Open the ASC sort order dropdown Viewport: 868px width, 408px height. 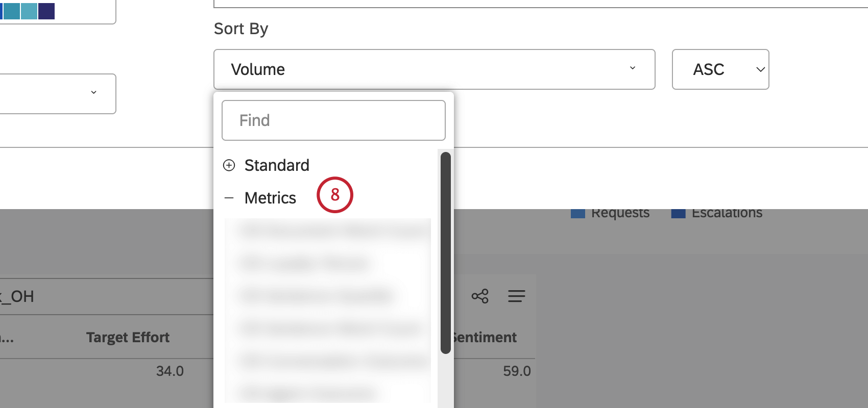coord(720,69)
